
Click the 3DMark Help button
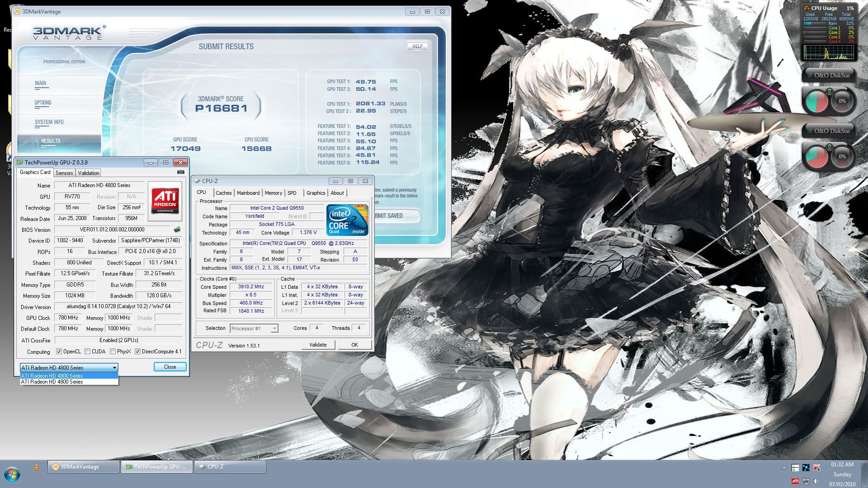tap(417, 46)
